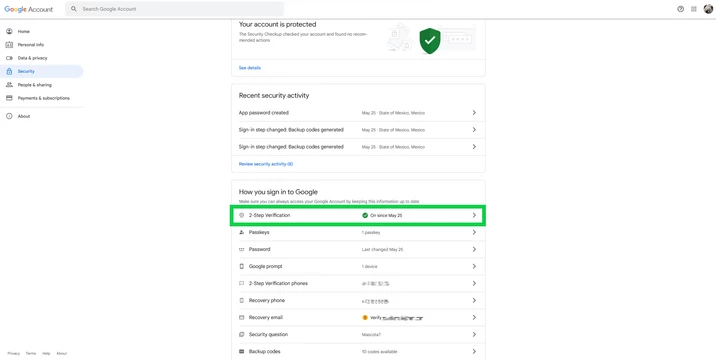Open the Terms footer link

(31, 354)
